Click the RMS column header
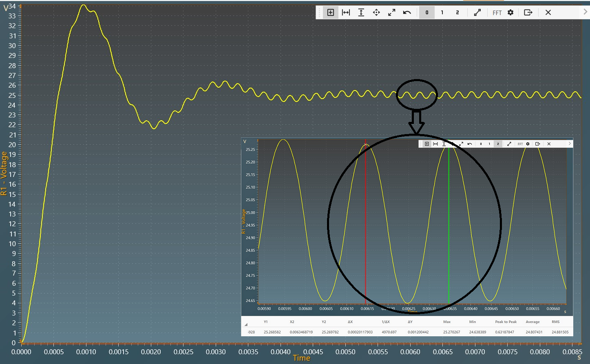 [555, 322]
